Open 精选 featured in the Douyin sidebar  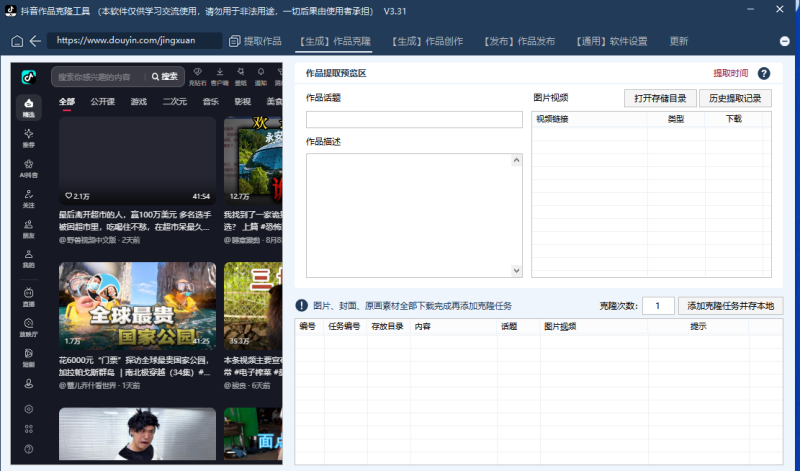(29, 108)
